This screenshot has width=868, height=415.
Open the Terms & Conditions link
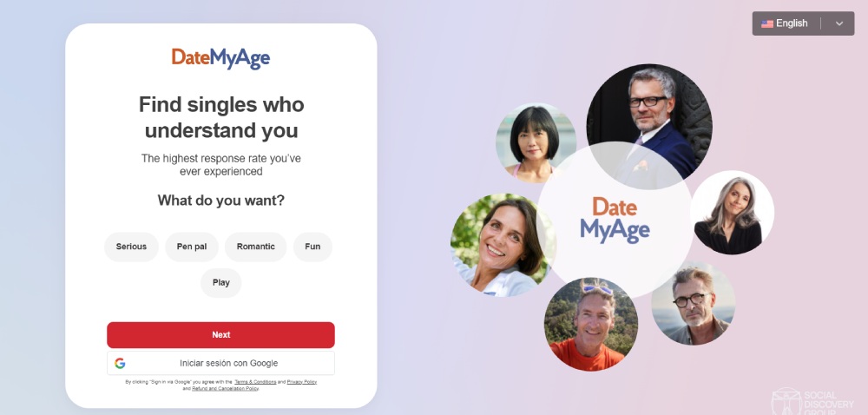pyautogui.click(x=255, y=382)
